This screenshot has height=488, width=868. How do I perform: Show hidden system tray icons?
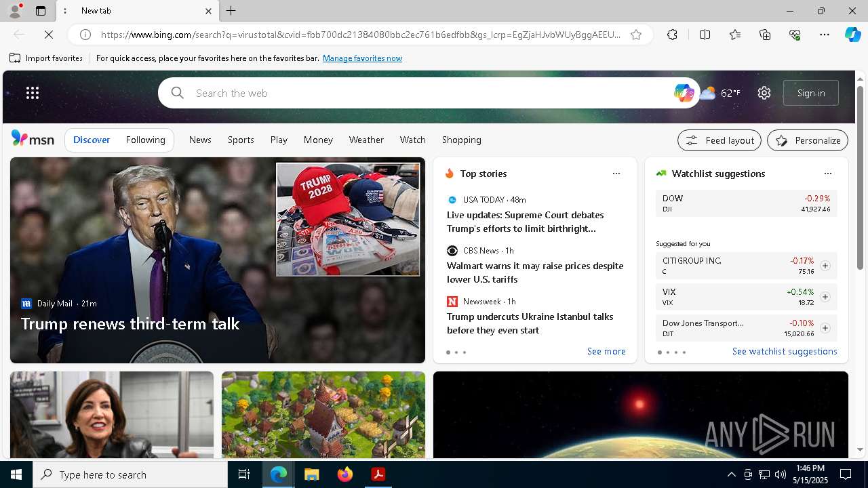click(731, 474)
